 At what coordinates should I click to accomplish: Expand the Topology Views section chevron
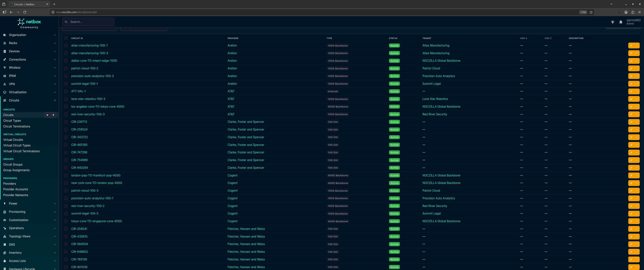click(55, 236)
